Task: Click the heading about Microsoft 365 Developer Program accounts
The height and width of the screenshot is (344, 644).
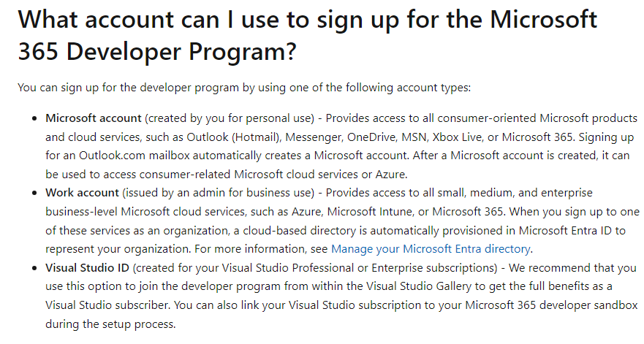Action: (307, 35)
